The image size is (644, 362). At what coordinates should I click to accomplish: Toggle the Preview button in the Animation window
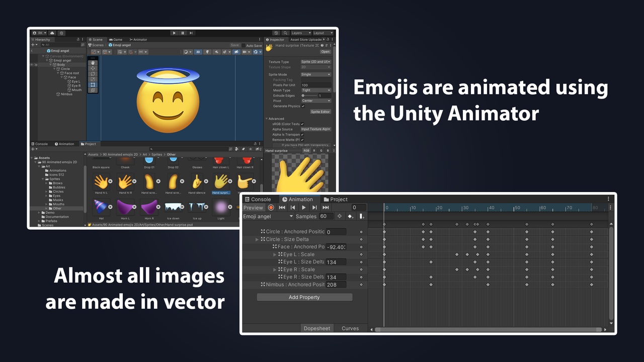(253, 207)
